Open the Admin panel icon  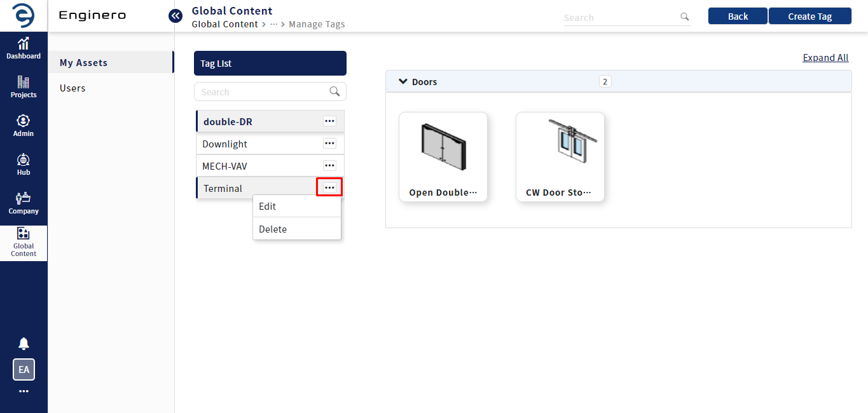[24, 126]
